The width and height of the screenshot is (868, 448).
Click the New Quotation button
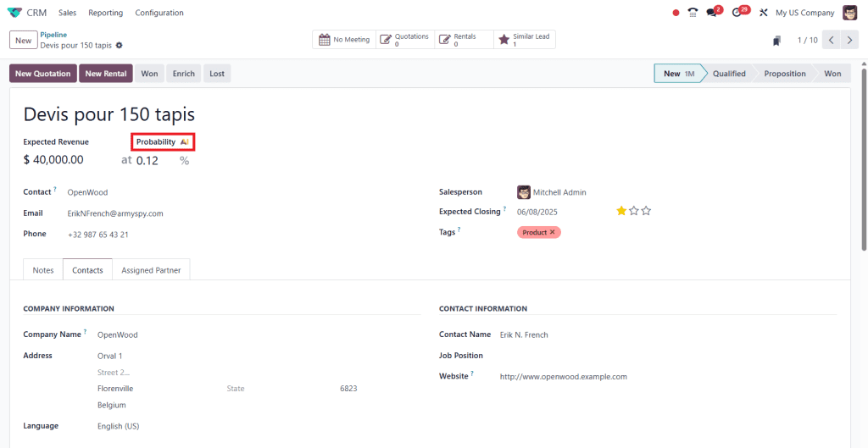(43, 74)
